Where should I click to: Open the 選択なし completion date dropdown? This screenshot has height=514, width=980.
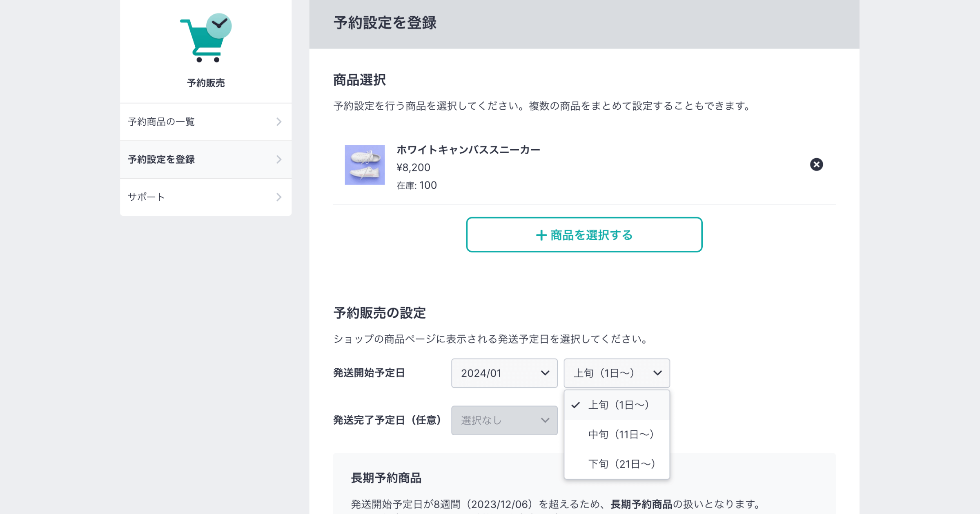tap(504, 420)
